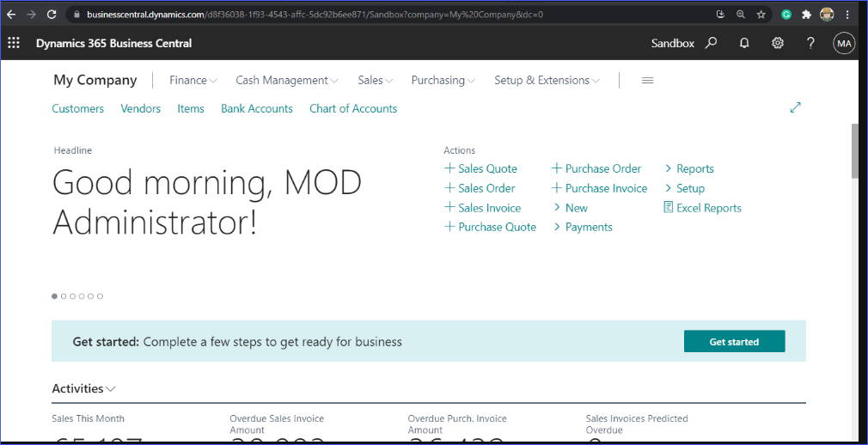
Task: Create a new Purchase Invoice
Action: coord(600,188)
